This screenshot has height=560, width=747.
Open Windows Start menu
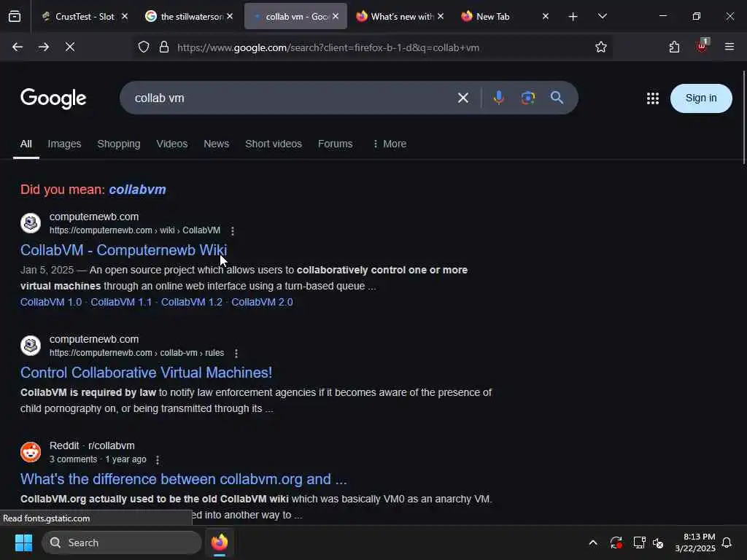pyautogui.click(x=23, y=542)
